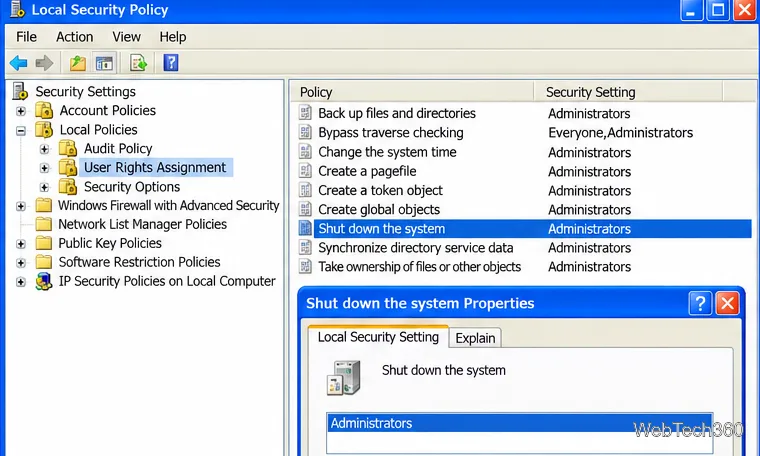760x456 pixels.
Task: Click the IP Security Policies computer icon
Action: click(44, 281)
